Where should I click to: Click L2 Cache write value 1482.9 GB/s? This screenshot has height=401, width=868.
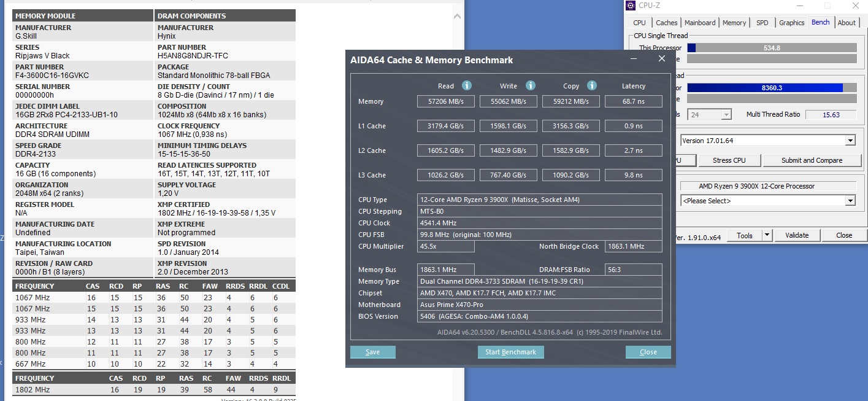(x=509, y=150)
